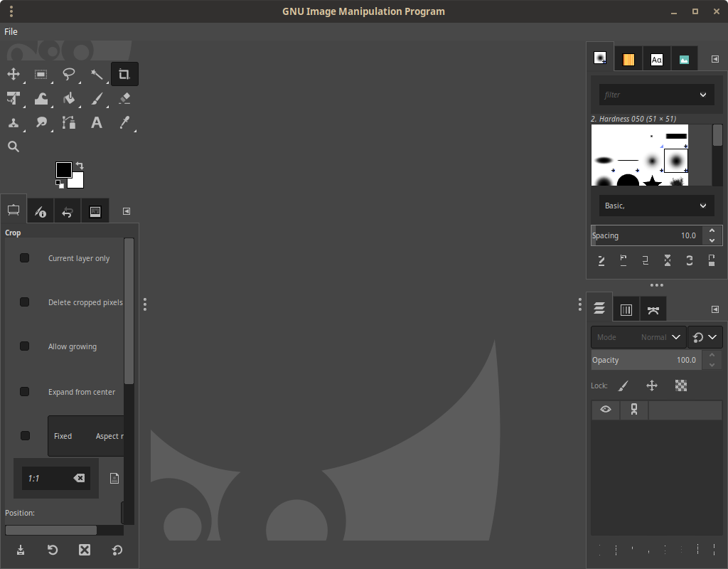Image resolution: width=728 pixels, height=569 pixels.
Task: Select the Paintbrush tool
Action: click(x=97, y=98)
